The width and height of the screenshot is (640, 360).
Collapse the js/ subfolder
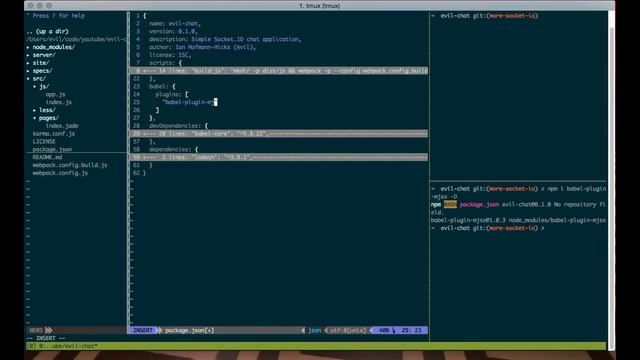tap(44, 87)
